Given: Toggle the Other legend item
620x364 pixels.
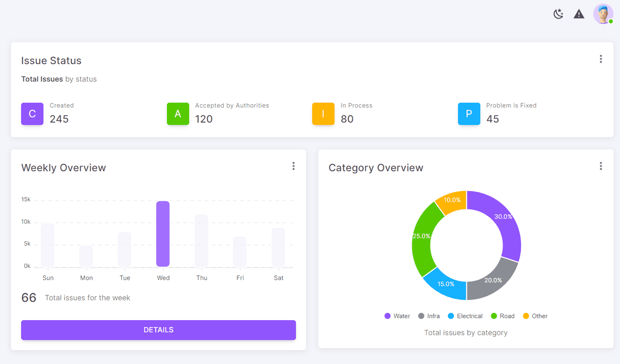Looking at the screenshot, I should (535, 316).
